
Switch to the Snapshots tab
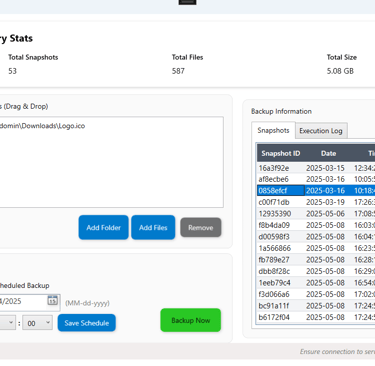click(x=273, y=130)
